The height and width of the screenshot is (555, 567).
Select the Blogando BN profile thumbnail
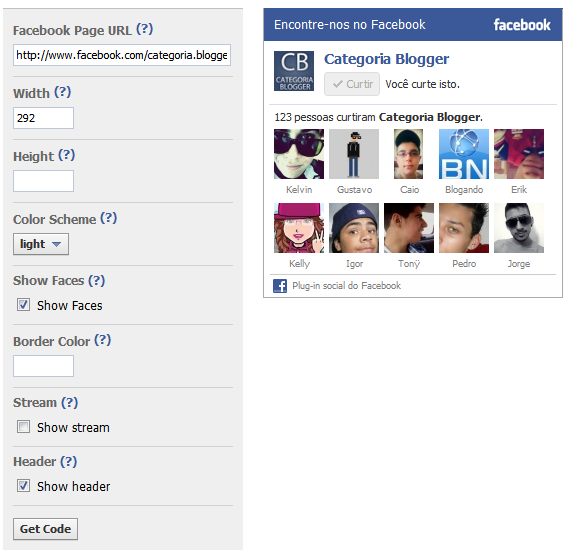pos(464,154)
